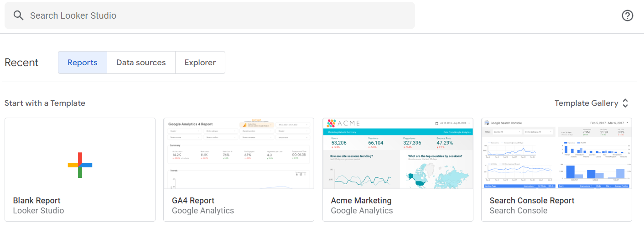Open the Acme Marketing template thumbnail

coord(398,154)
